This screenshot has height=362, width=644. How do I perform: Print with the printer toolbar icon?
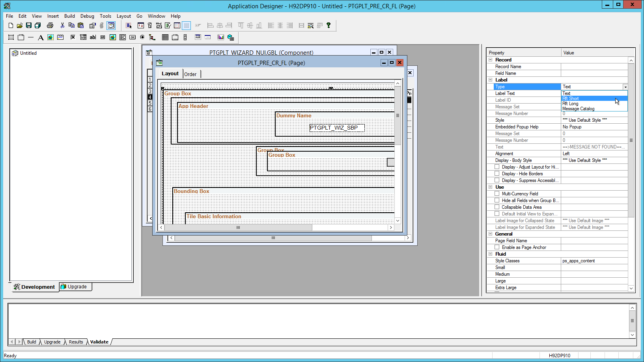pyautogui.click(x=50, y=26)
